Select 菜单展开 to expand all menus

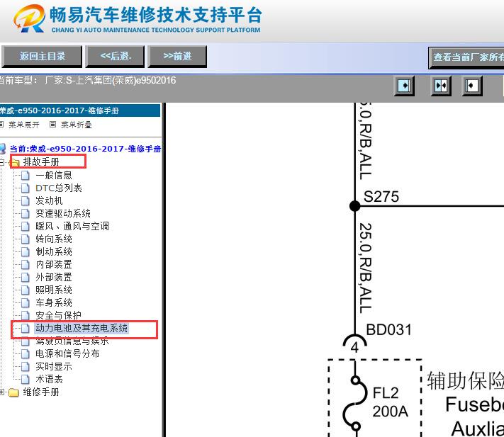tap(24, 125)
